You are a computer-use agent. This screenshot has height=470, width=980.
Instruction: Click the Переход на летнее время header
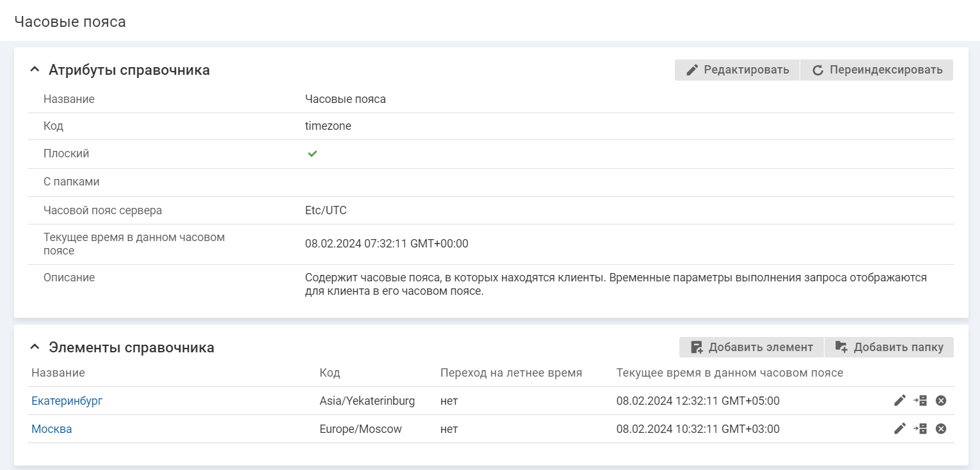511,373
